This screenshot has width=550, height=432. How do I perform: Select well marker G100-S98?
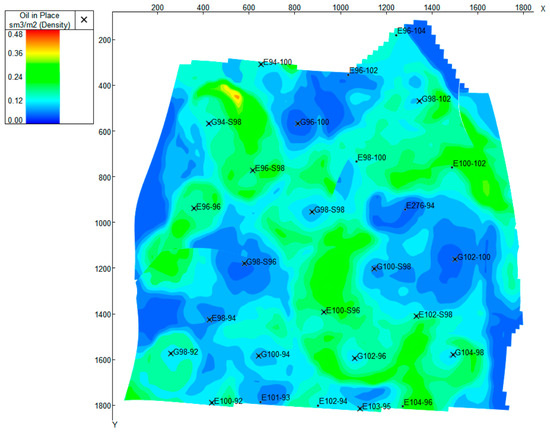pos(374,268)
